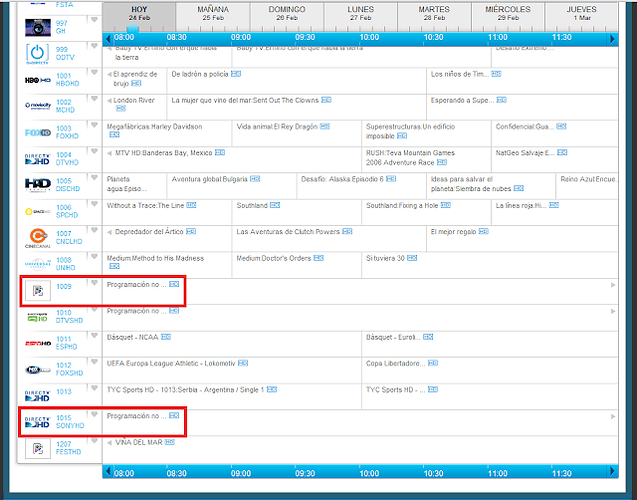Switch to the MAÑANA 25 Feb tab
The image size is (637, 500).
(212, 13)
